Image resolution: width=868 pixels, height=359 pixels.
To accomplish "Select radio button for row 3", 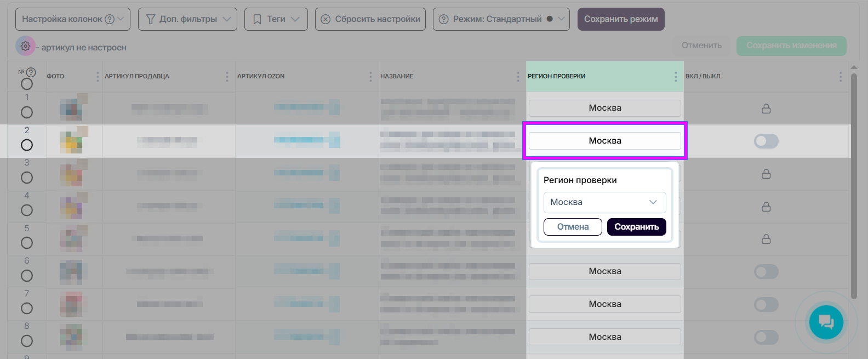I will 27,178.
